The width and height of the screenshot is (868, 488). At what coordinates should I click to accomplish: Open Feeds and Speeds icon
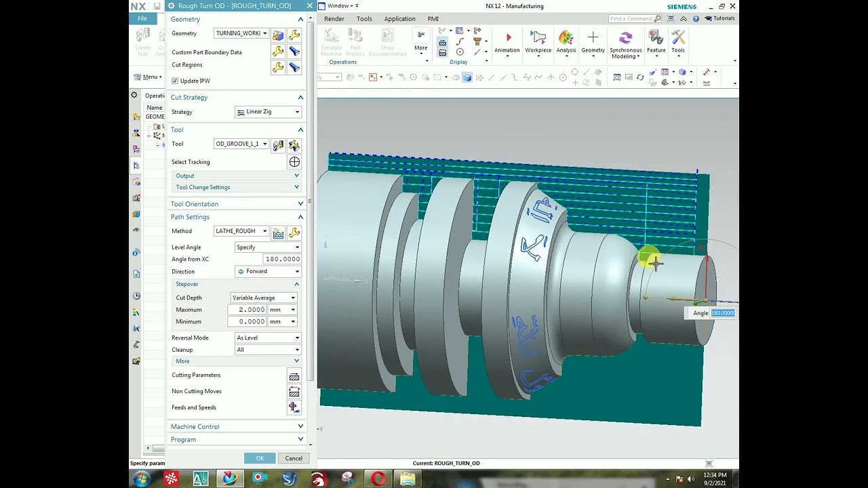[x=294, y=407]
